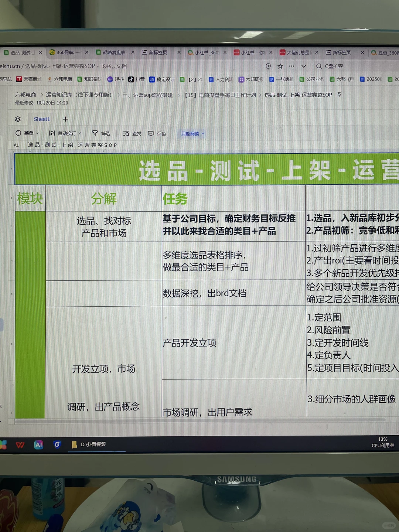
Task: Go to 【15】电商操盘手每日工作计划 breadcrumb
Action: [x=220, y=95]
